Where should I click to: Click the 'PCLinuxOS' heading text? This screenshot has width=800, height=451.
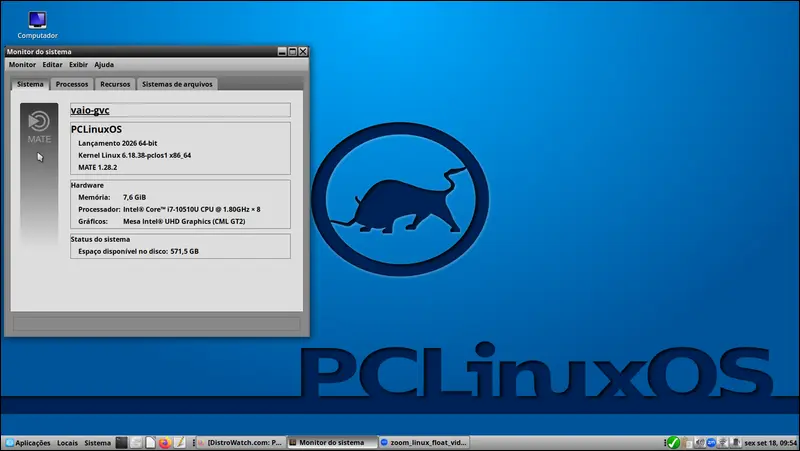click(96, 130)
